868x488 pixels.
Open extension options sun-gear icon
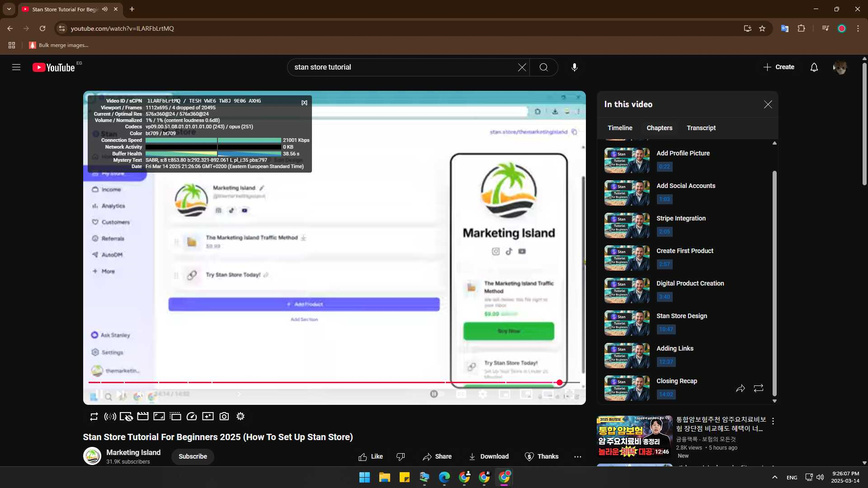pos(241,417)
